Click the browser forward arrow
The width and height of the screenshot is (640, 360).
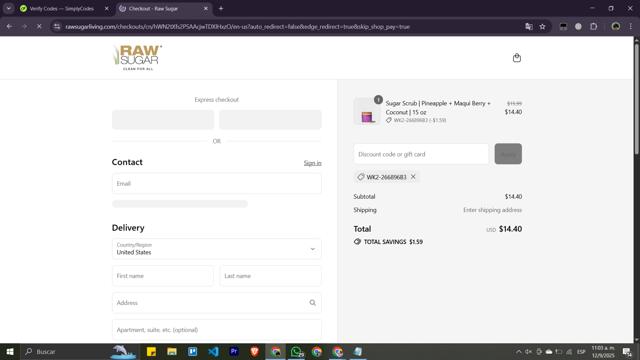[x=24, y=27]
